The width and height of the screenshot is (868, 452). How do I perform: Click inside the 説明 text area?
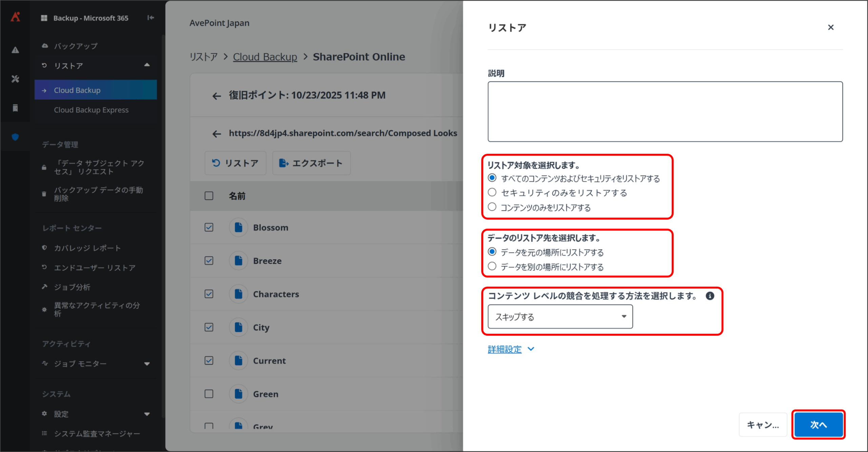coord(665,111)
